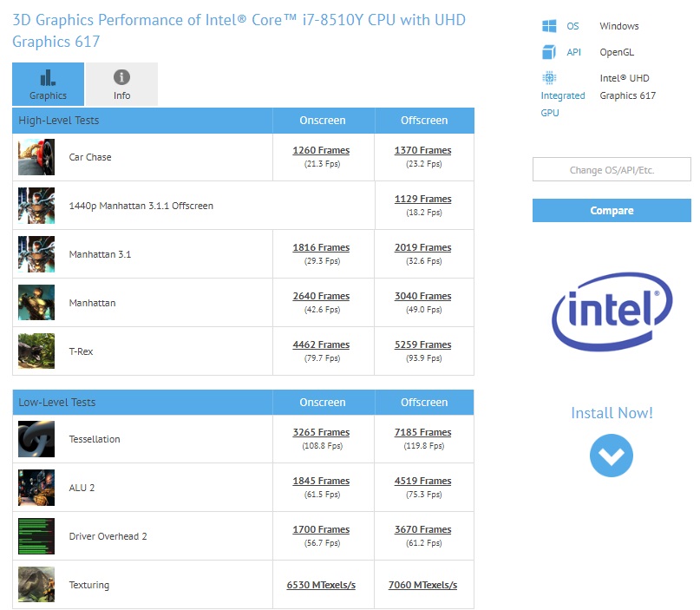Click the Install Now! link

(x=612, y=413)
